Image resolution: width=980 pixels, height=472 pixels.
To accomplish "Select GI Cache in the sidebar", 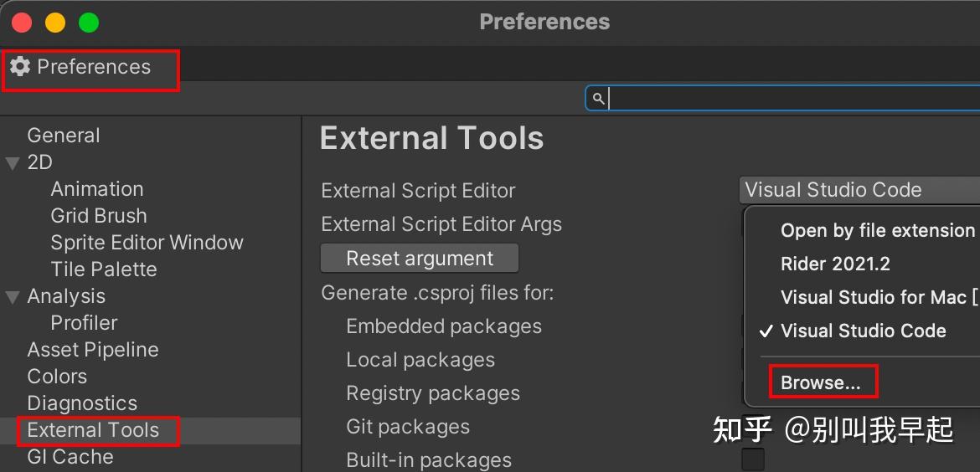I will click(70, 457).
